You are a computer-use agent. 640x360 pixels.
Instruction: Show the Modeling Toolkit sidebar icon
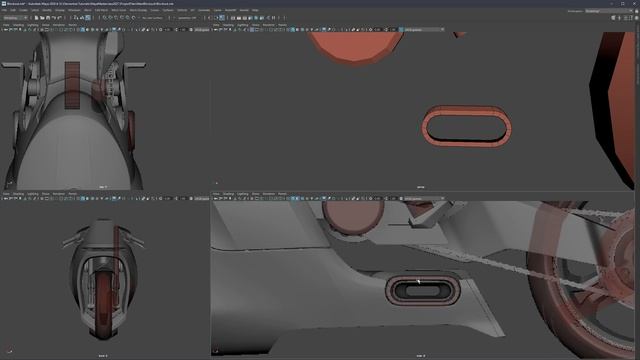point(613,18)
